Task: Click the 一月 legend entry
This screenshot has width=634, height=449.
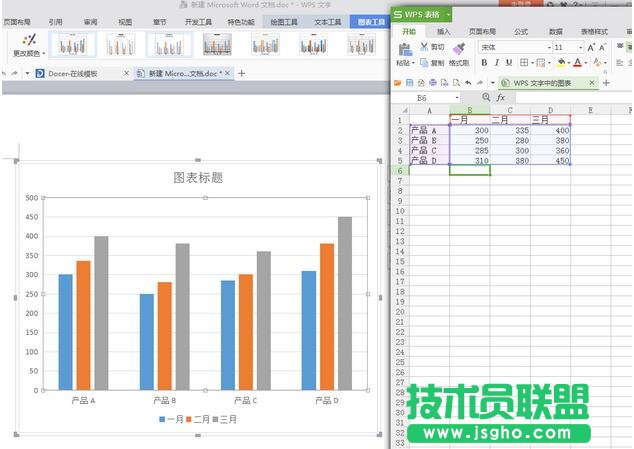Action: point(171,419)
